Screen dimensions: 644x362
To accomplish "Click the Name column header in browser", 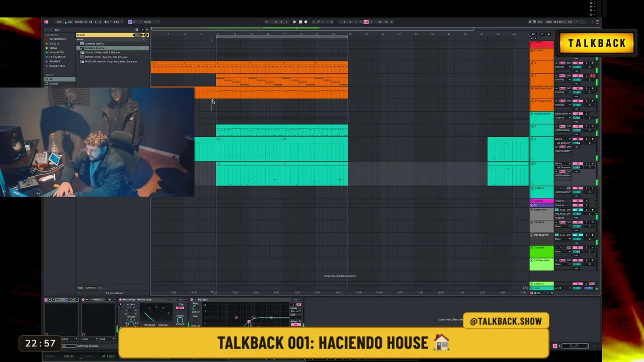I will (x=80, y=39).
